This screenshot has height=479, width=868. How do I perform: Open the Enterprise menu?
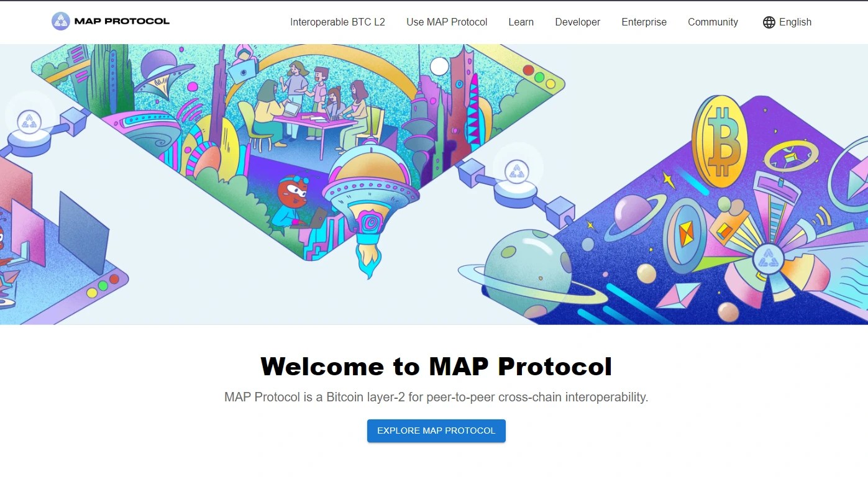(x=644, y=22)
